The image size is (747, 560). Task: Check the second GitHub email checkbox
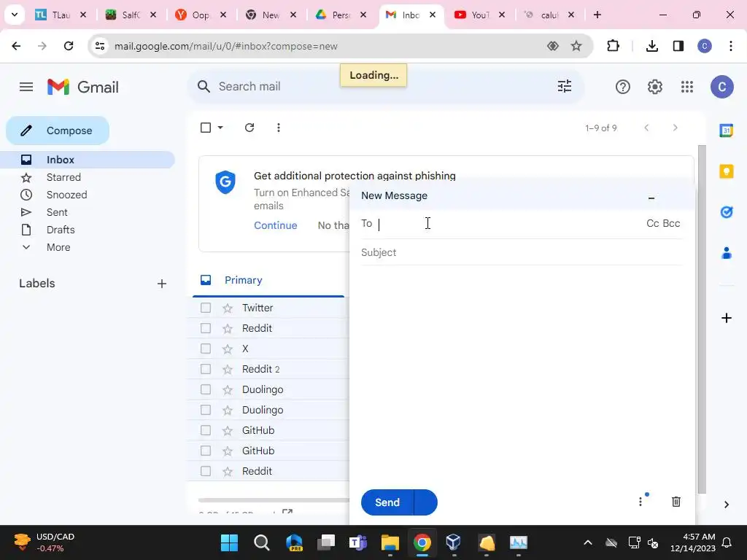205,451
